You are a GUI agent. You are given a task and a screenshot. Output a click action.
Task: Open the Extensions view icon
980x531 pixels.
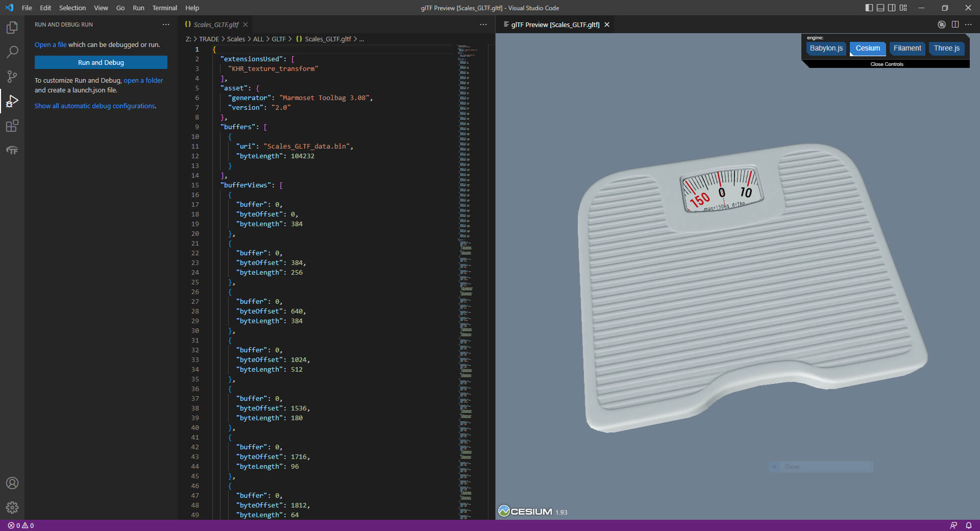click(12, 126)
